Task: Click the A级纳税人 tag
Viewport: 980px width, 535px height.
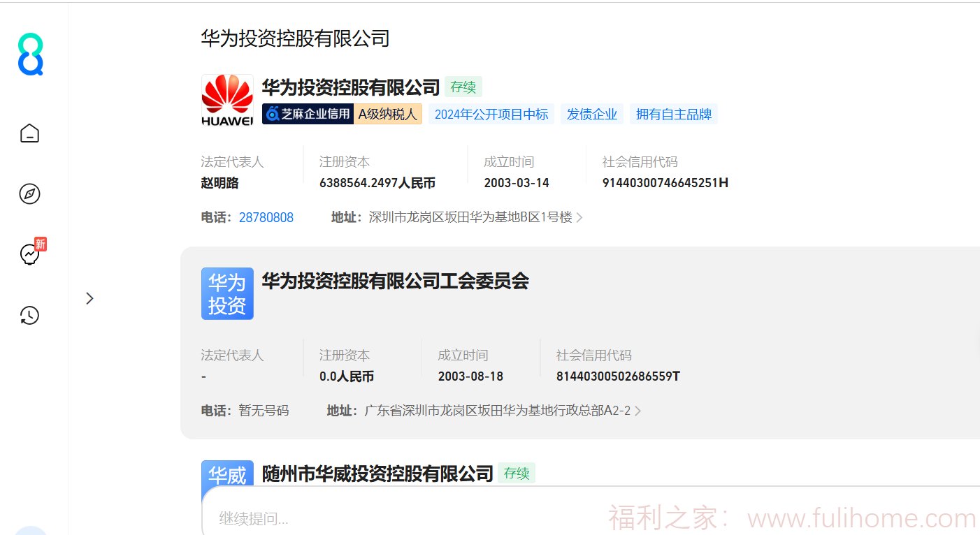Action: (388, 114)
